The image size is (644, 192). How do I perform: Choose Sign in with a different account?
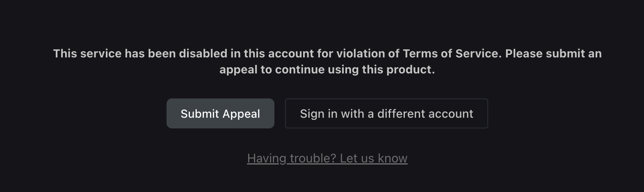click(386, 114)
